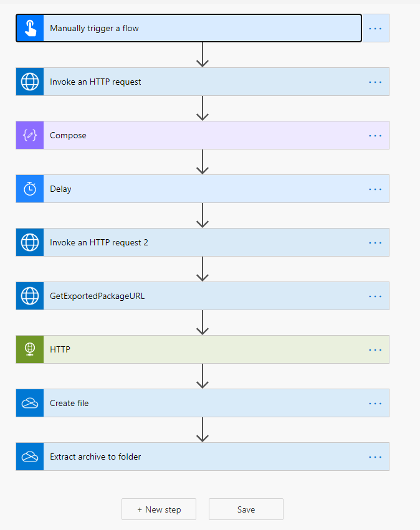Image resolution: width=420 pixels, height=530 pixels.
Task: Open the more options for Extract archive to folder
Action: [375, 457]
